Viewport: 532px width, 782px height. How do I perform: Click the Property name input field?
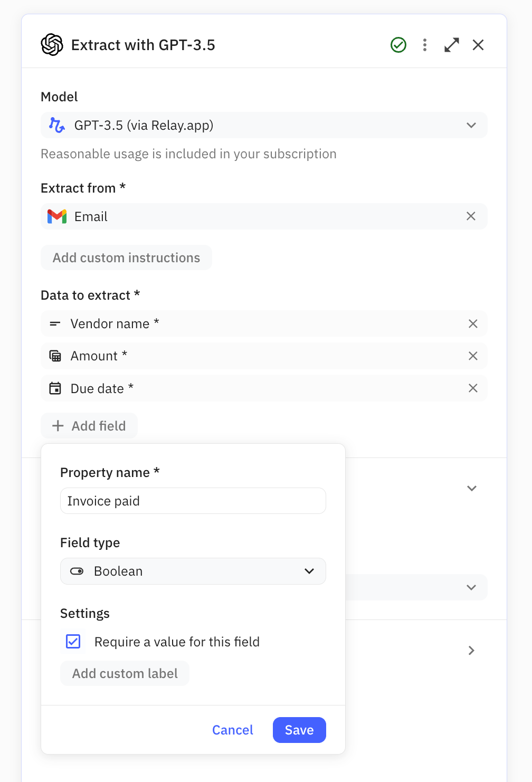coord(193,501)
